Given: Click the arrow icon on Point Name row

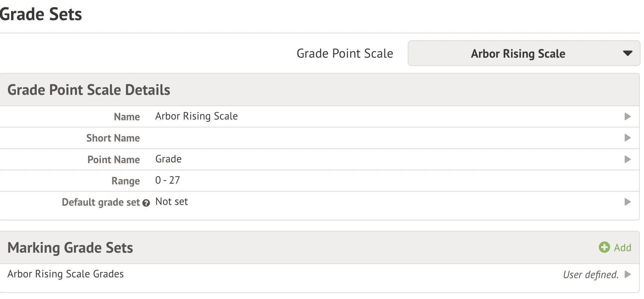Looking at the screenshot, I should click(x=627, y=159).
